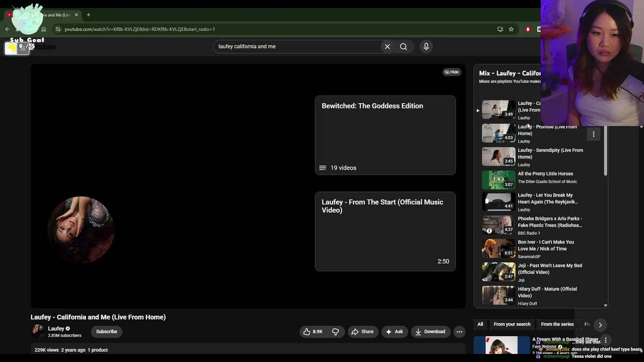Open more actions menu beside Download
The width and height of the screenshot is (644, 362).
pyautogui.click(x=459, y=331)
